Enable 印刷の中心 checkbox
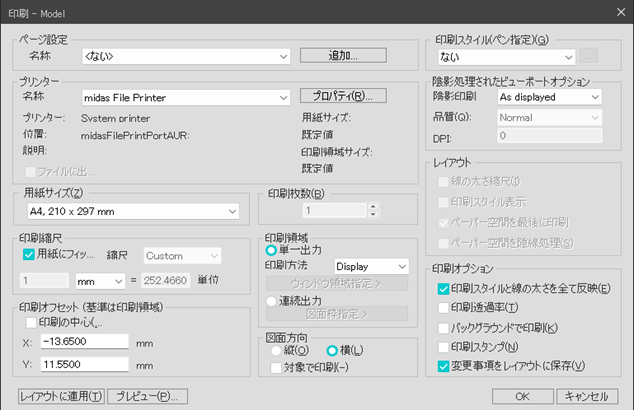634x410 pixels. click(28, 322)
